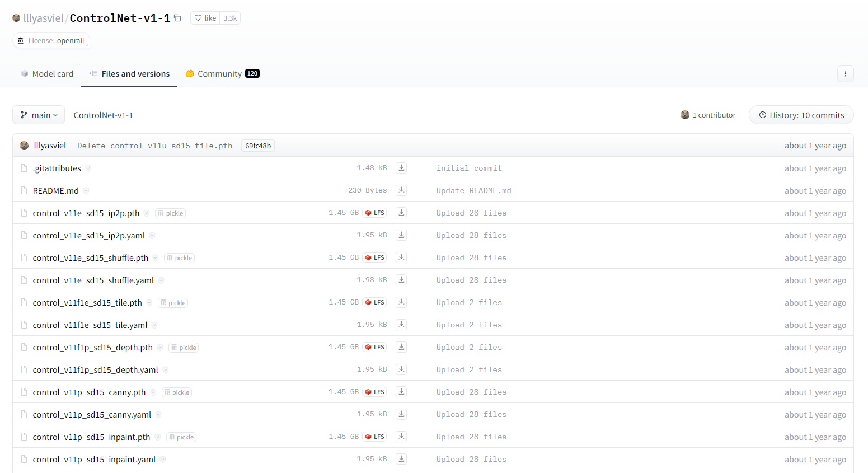The height and width of the screenshot is (473, 868).
Task: Click lllyasviel author name in latest commit row
Action: click(50, 146)
